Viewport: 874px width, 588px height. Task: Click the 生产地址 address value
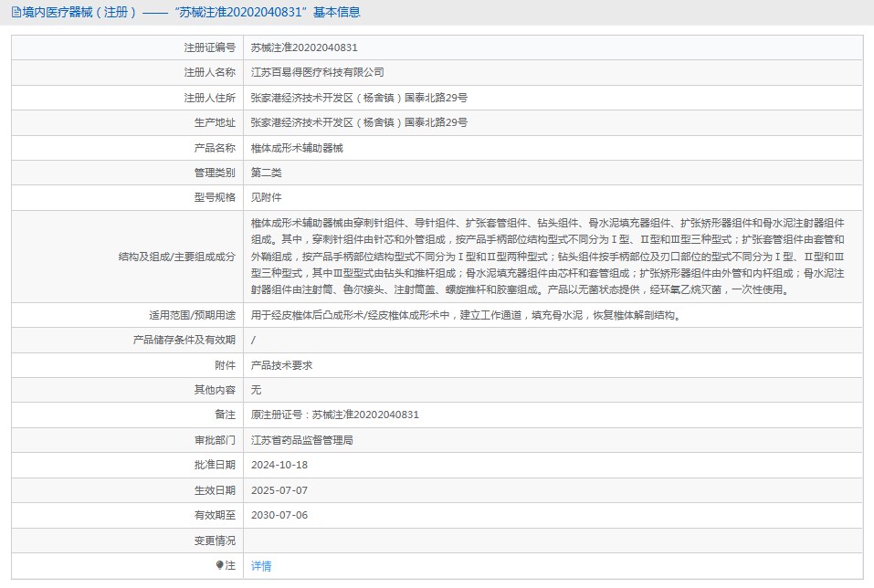[359, 122]
